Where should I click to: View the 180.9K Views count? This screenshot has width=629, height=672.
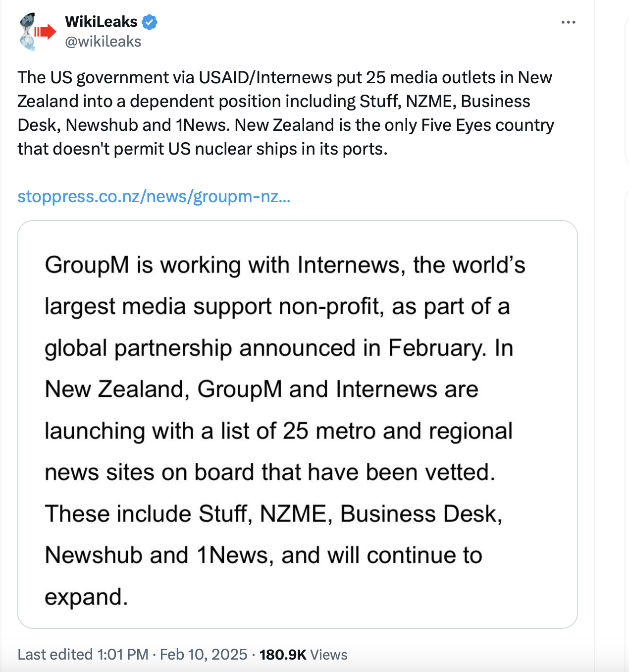[283, 655]
